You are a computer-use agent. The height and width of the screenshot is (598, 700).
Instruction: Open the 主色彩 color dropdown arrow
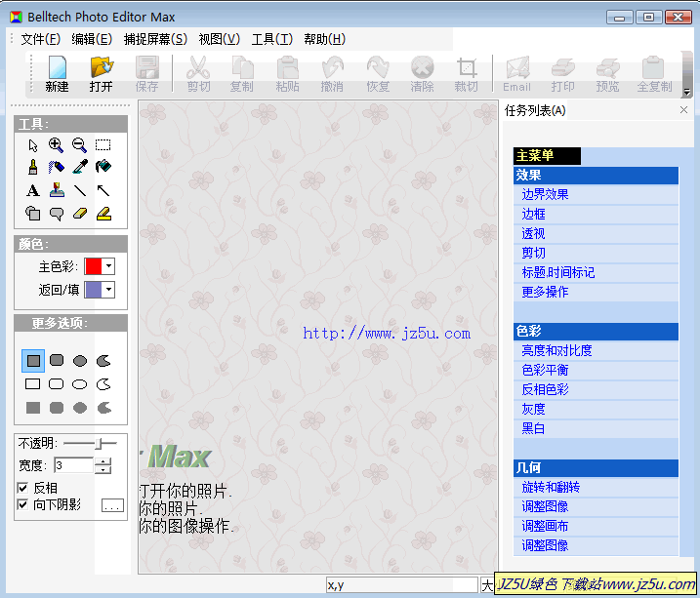108,266
